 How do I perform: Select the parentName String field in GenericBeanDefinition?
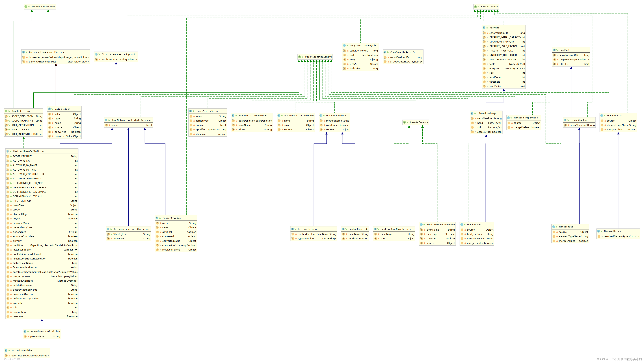point(42,337)
